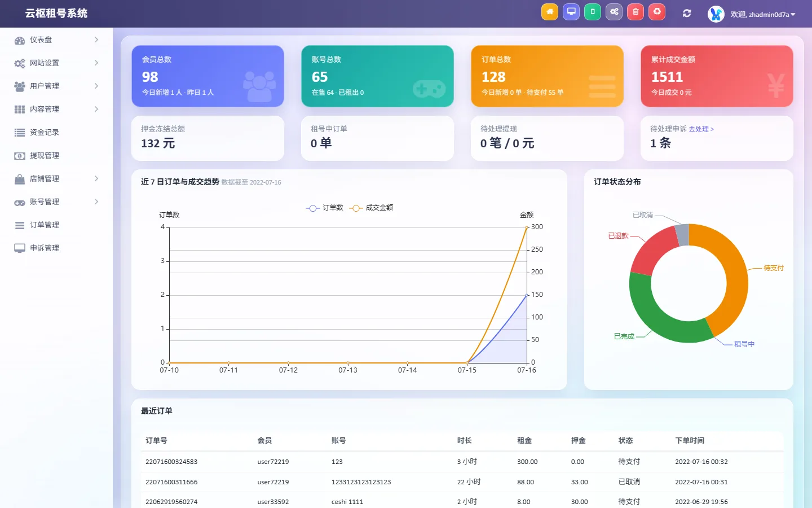812x508 pixels.
Task: Click the 07-16 point on 订单数 line
Action: coord(527,295)
